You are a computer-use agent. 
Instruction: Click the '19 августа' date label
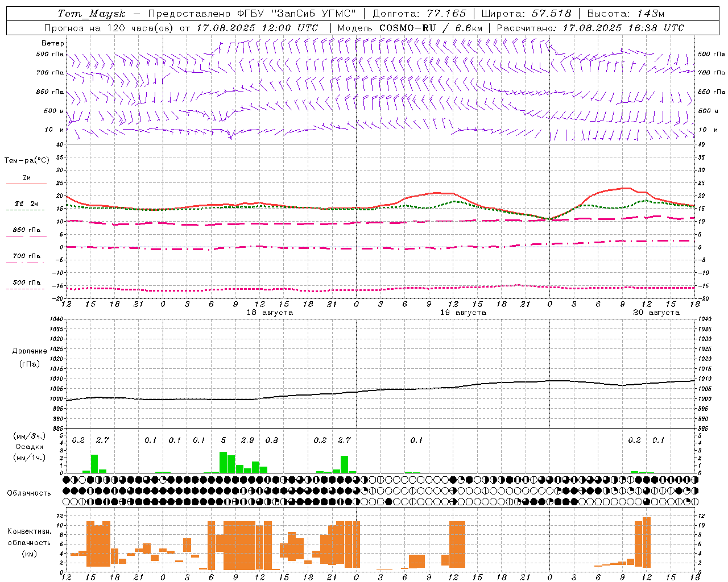pyautogui.click(x=463, y=313)
